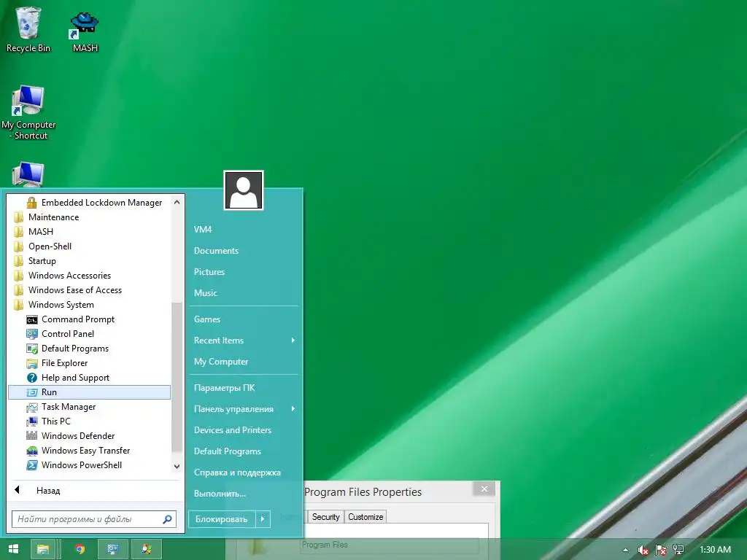
Task: Launch Chrome from the taskbar
Action: point(80,549)
